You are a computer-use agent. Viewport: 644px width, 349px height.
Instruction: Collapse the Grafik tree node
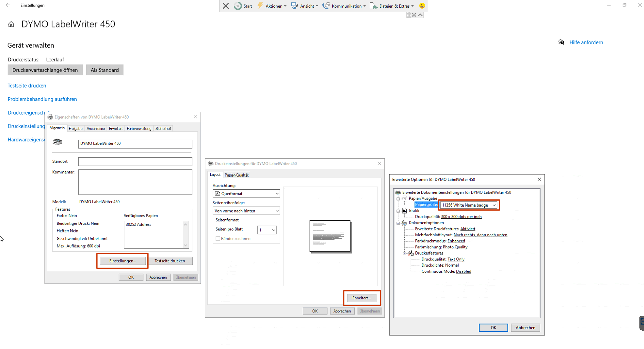pos(398,211)
